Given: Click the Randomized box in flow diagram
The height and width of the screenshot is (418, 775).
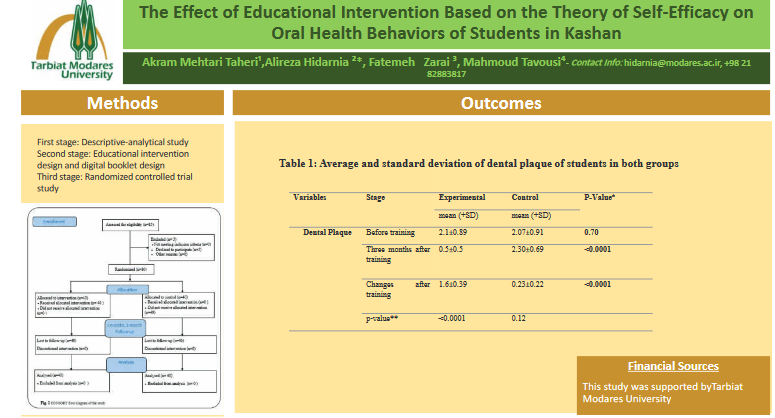Looking at the screenshot, I should tap(130, 270).
